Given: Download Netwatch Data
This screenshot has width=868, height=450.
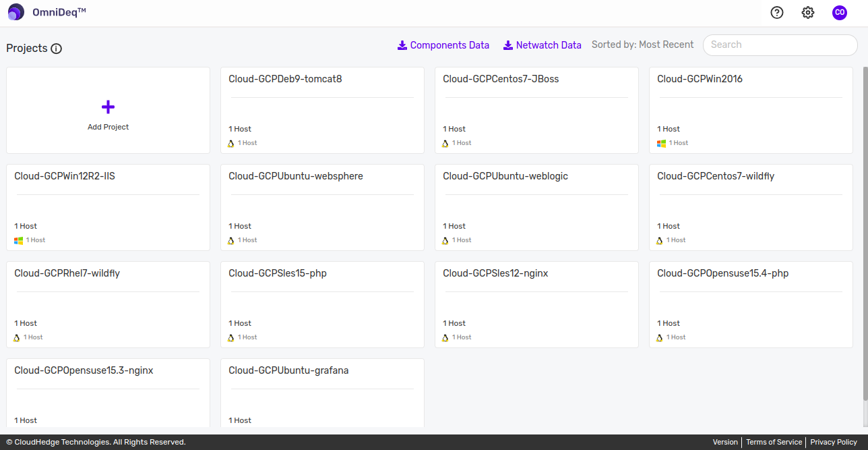Looking at the screenshot, I should (x=542, y=45).
